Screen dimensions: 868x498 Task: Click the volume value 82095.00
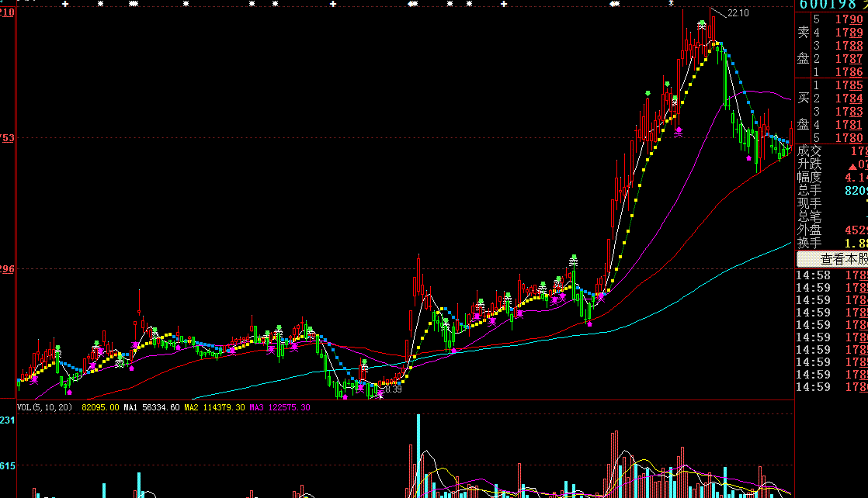100,407
